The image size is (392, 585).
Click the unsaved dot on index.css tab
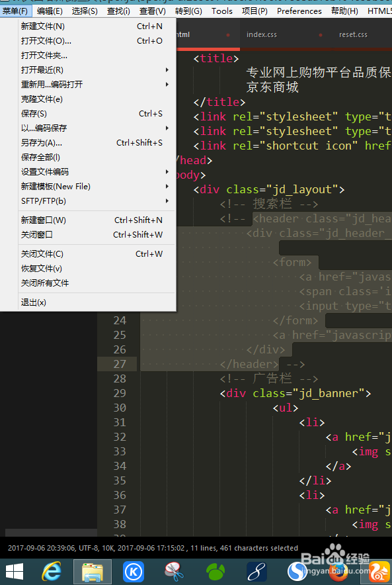pyautogui.click(x=321, y=35)
